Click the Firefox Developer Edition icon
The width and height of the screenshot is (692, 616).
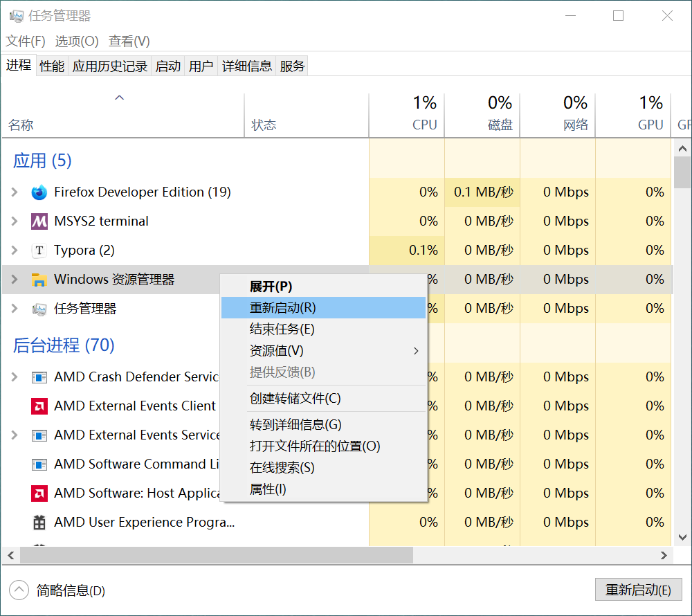(x=39, y=192)
